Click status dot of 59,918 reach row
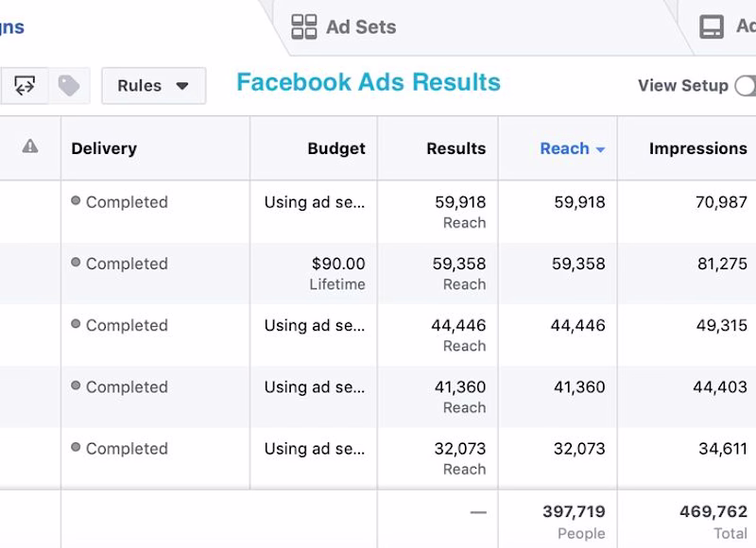This screenshot has width=756, height=548. 76,201
